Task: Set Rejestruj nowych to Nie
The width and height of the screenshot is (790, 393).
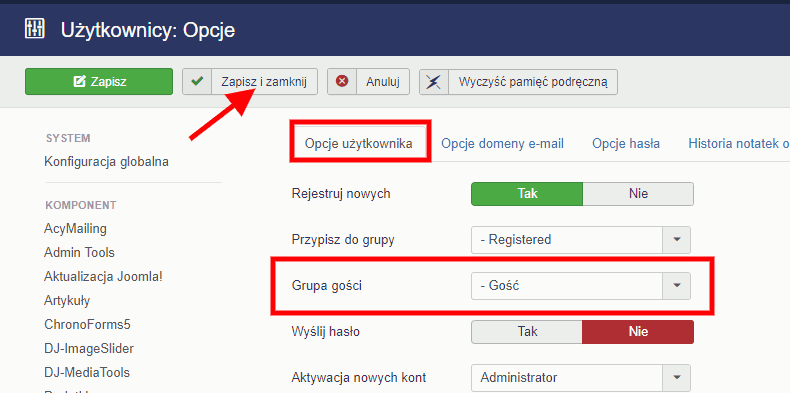Action: pos(638,194)
